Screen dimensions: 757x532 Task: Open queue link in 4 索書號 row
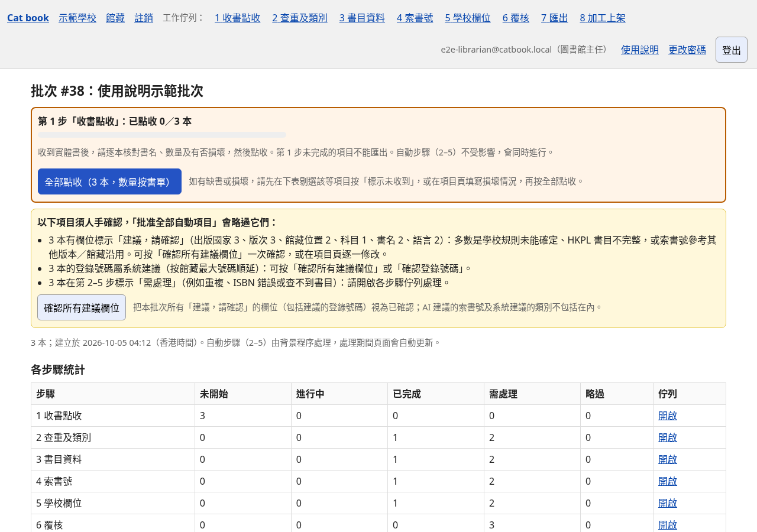[x=668, y=481]
